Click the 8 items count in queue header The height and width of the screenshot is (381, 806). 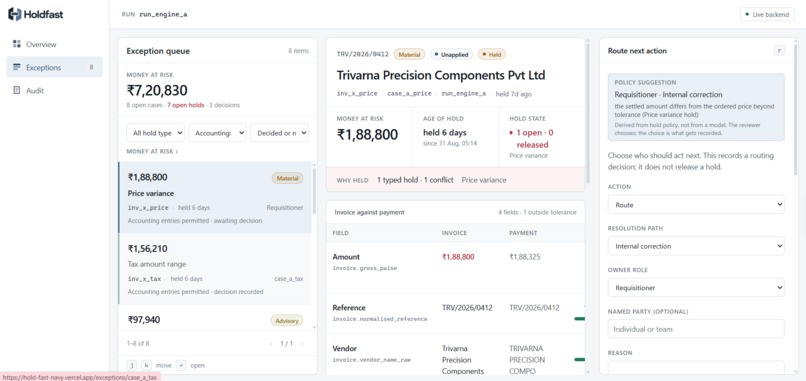(x=298, y=51)
